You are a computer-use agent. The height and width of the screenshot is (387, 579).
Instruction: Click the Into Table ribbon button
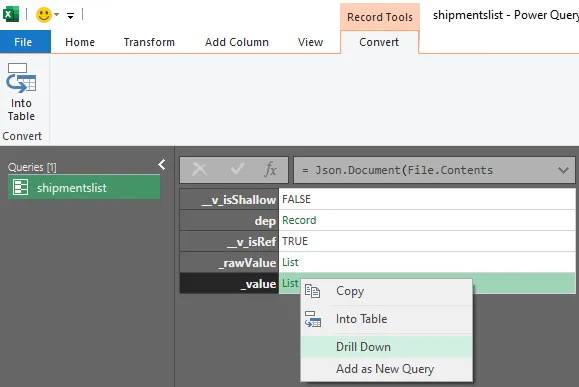pyautogui.click(x=21, y=92)
